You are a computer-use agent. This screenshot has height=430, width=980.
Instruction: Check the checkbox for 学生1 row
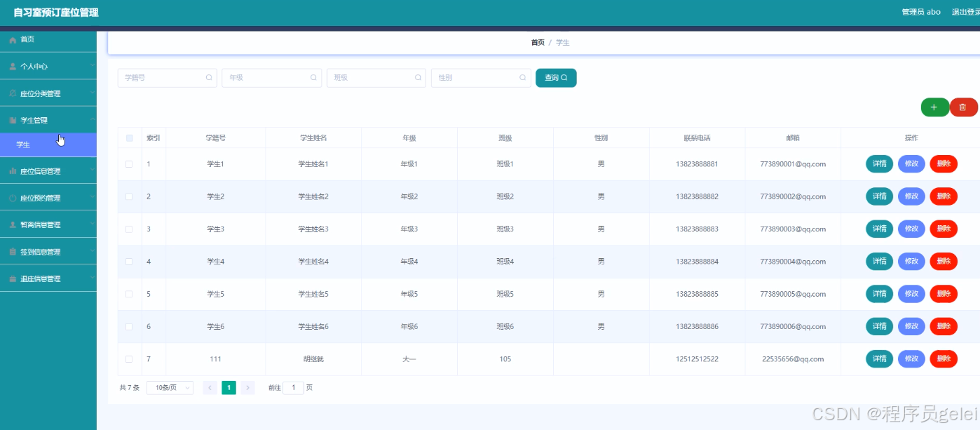click(x=130, y=163)
